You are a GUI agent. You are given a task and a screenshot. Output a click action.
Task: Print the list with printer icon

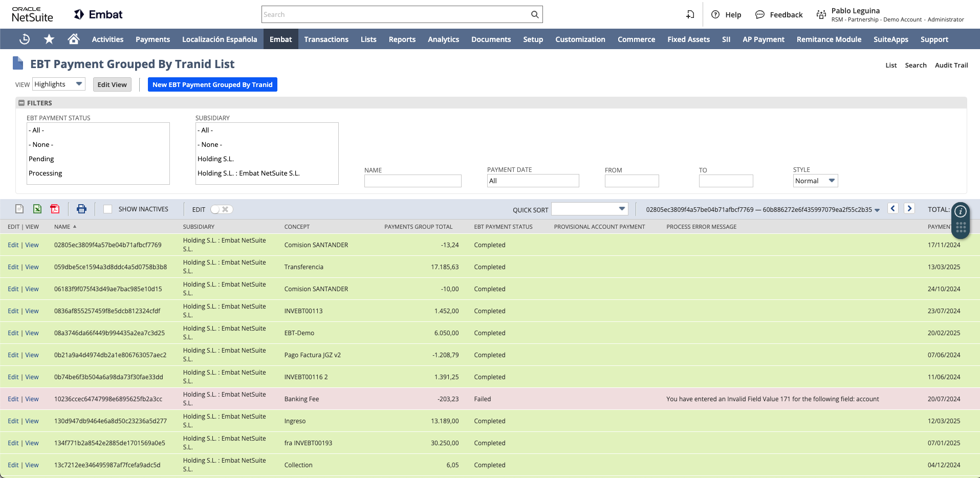(81, 209)
